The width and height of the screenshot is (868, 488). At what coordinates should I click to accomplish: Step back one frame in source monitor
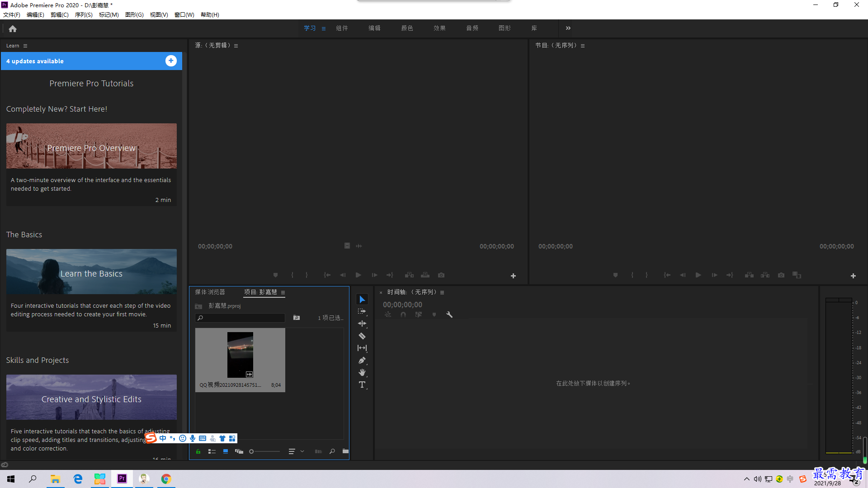click(x=343, y=275)
